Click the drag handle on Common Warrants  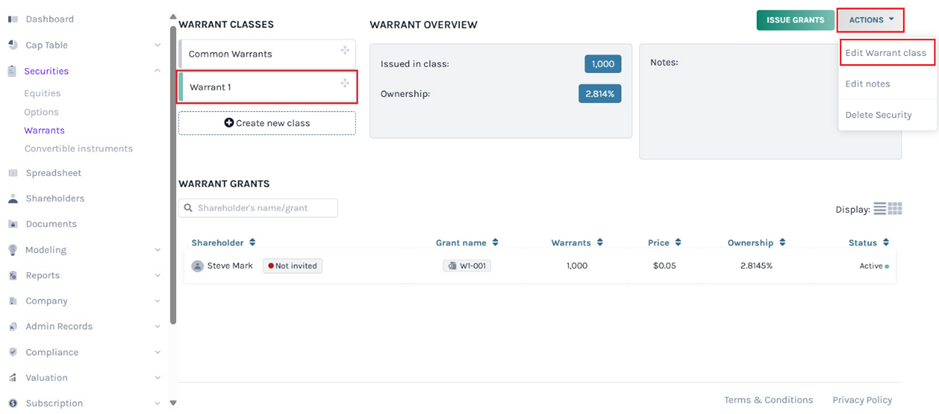click(345, 51)
